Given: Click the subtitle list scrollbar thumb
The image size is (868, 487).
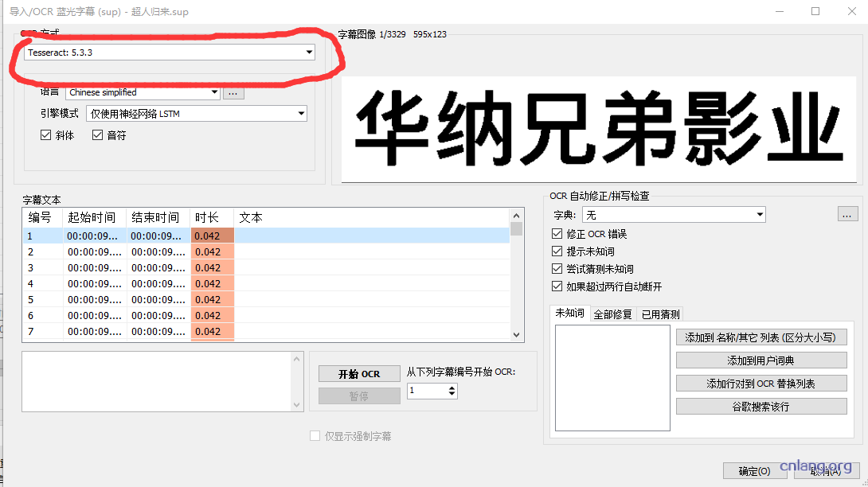Looking at the screenshot, I should [x=517, y=228].
